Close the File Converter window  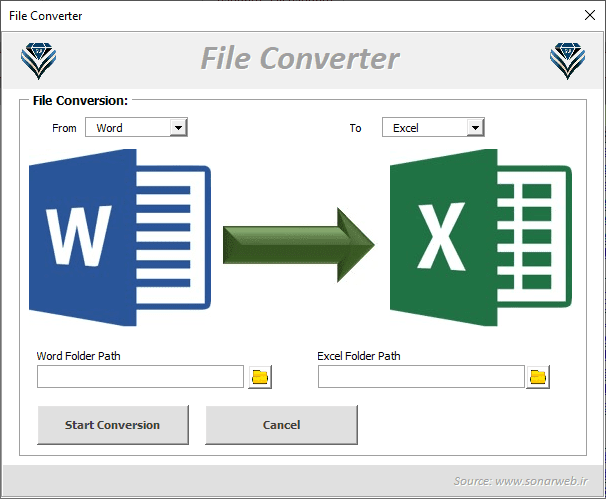click(590, 15)
